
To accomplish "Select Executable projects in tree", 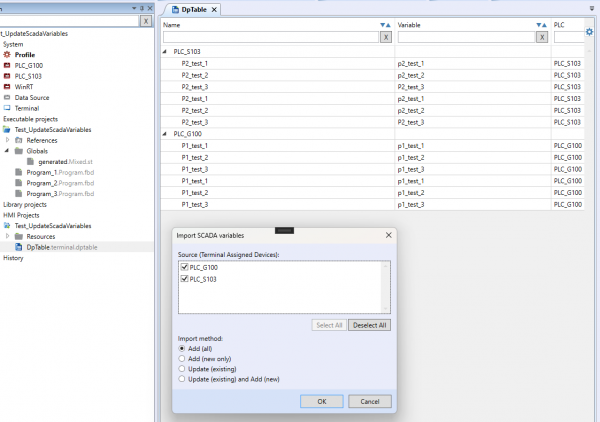I will [30, 119].
